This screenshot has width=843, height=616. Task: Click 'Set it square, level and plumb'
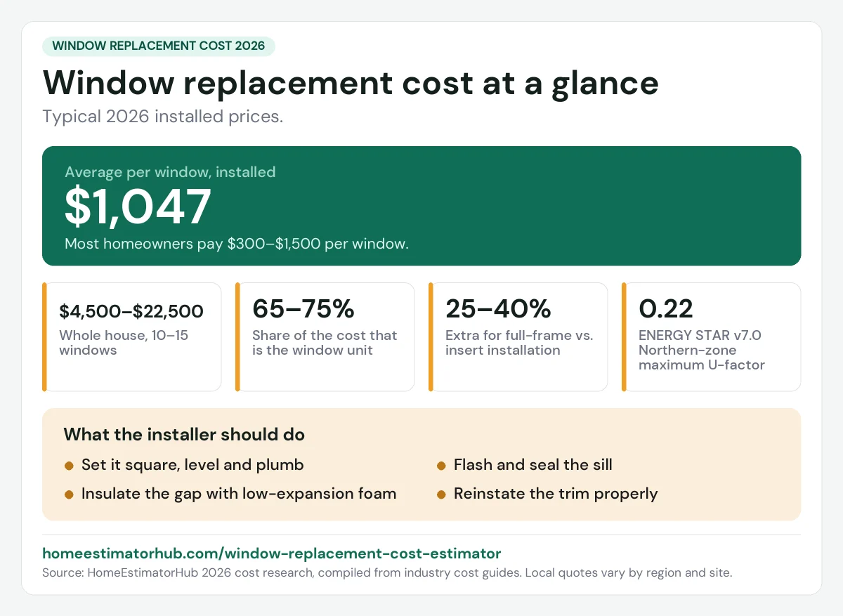[x=192, y=465]
